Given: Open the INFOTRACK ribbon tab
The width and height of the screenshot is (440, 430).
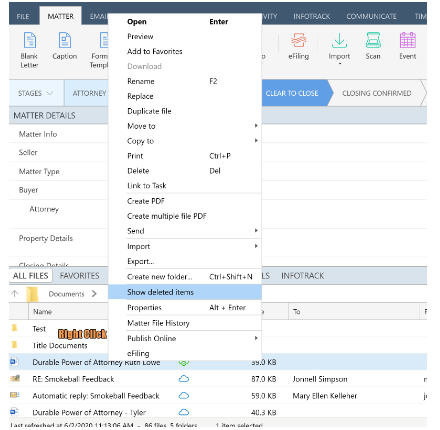Looking at the screenshot, I should pyautogui.click(x=311, y=16).
